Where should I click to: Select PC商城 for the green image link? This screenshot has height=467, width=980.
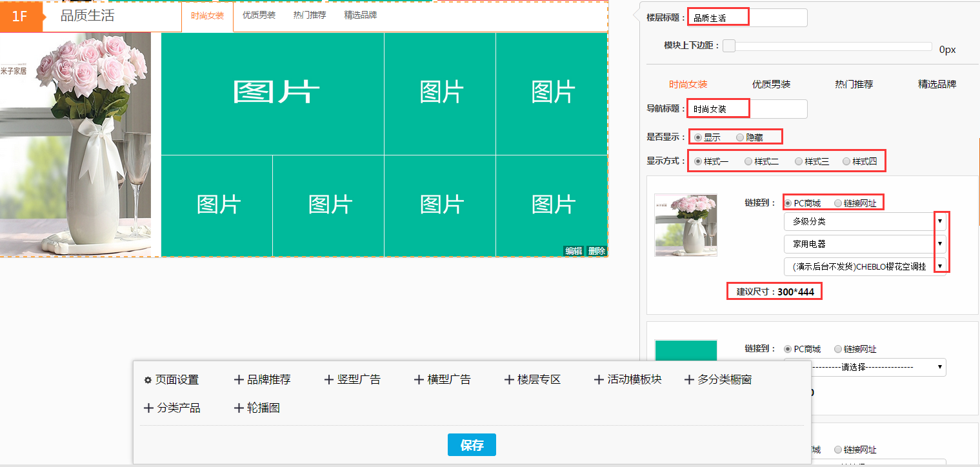click(x=788, y=349)
